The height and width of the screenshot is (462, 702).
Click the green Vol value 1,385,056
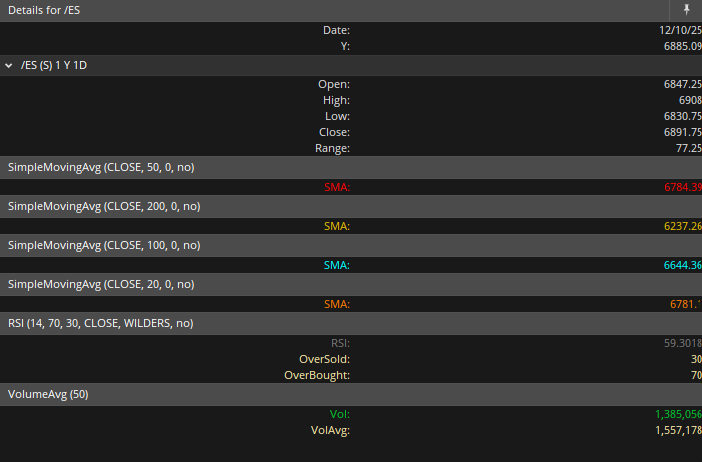[678, 414]
